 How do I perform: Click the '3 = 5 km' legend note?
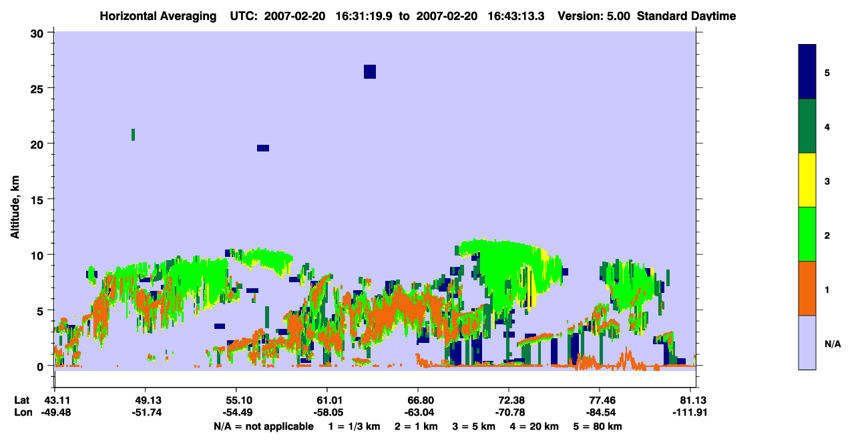(473, 426)
